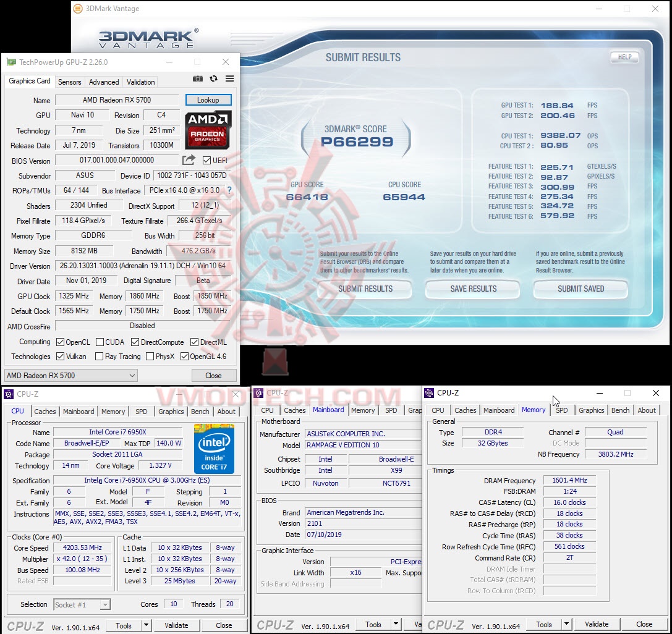Image resolution: width=672 pixels, height=634 pixels.
Task: Toggle the CUDA checkbox
Action: point(100,342)
